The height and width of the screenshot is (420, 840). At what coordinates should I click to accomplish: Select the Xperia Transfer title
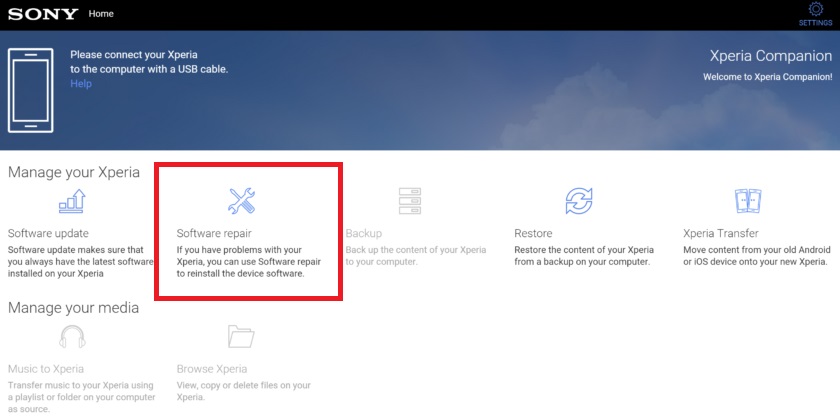tap(721, 234)
